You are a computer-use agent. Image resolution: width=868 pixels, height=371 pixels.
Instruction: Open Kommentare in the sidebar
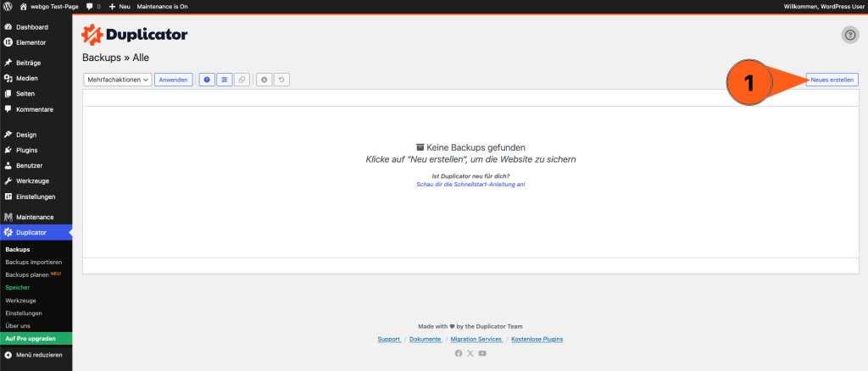point(36,109)
